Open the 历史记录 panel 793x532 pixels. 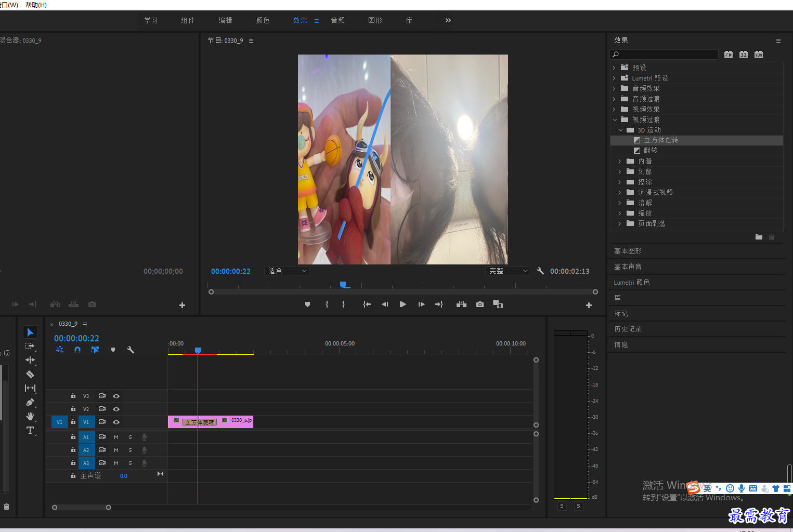[x=628, y=329]
